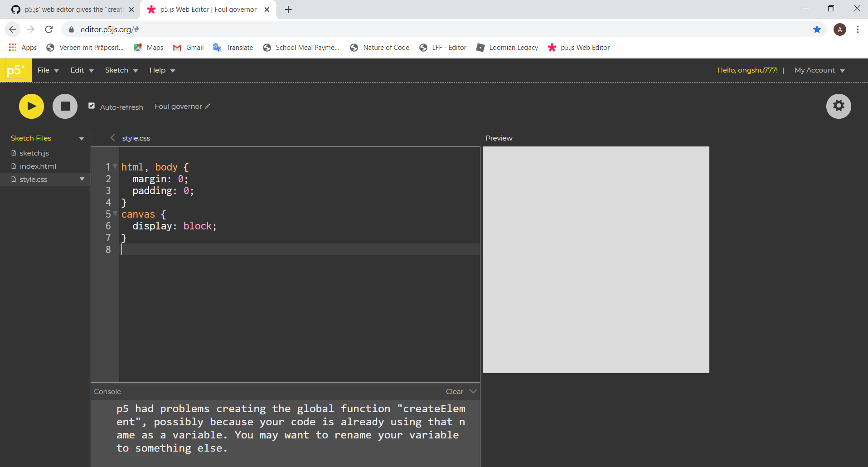Collapse the Sketch Files panel
Image resolution: width=868 pixels, height=467 pixels.
point(82,138)
